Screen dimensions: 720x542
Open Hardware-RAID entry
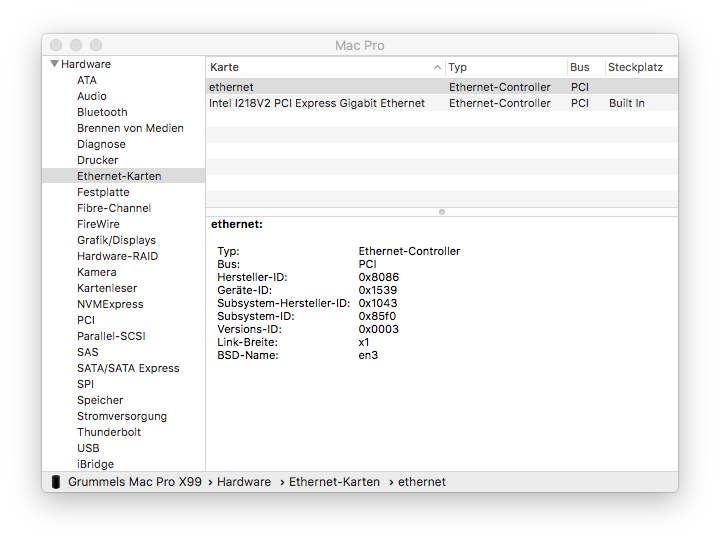click(118, 256)
